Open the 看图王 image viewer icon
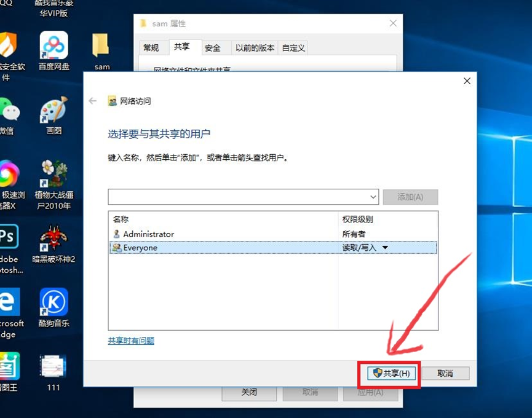 pyautogui.click(x=9, y=366)
